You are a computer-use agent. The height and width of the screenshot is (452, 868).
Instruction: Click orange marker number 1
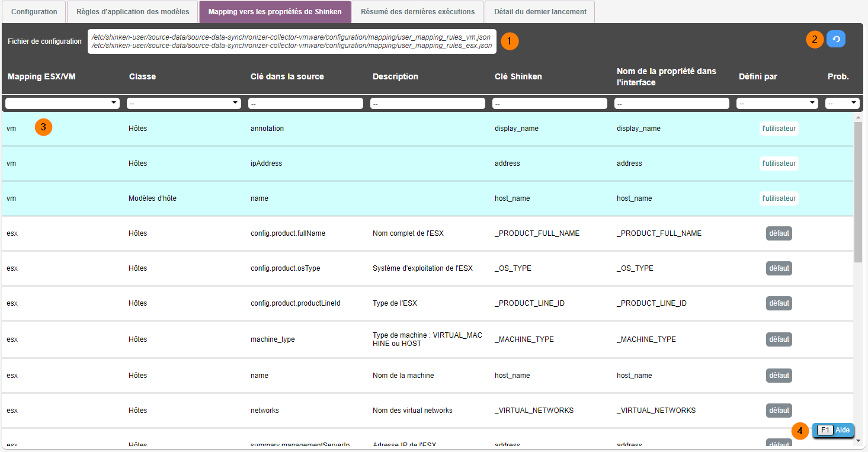coord(510,41)
